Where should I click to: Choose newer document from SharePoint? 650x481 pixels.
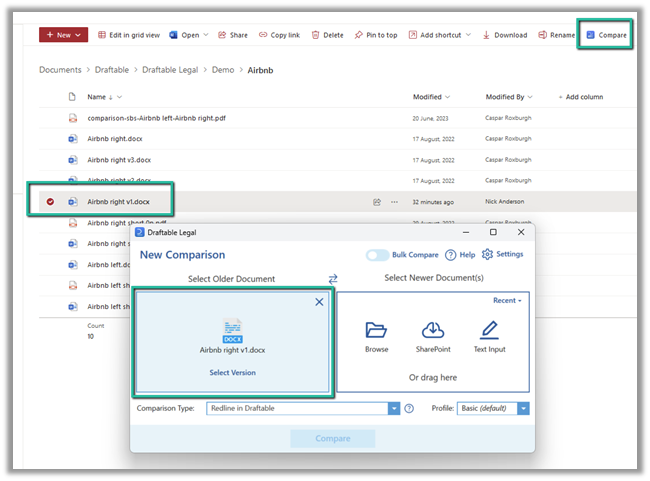tap(433, 337)
